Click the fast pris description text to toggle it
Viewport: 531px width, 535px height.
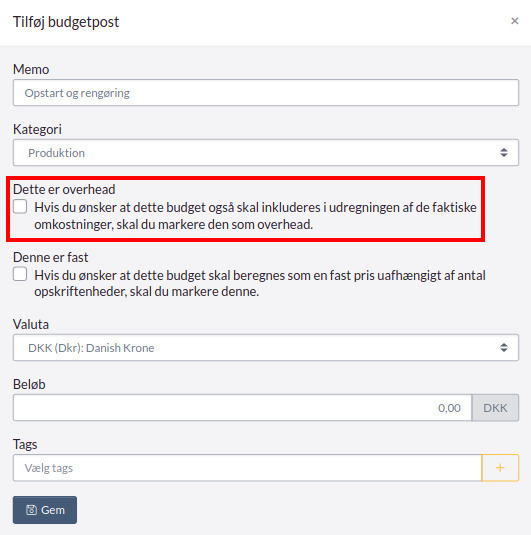click(x=260, y=284)
